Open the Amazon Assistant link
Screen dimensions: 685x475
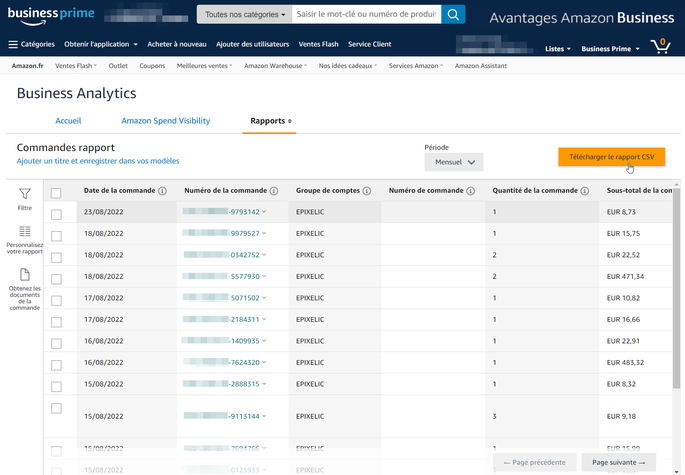[x=481, y=66]
